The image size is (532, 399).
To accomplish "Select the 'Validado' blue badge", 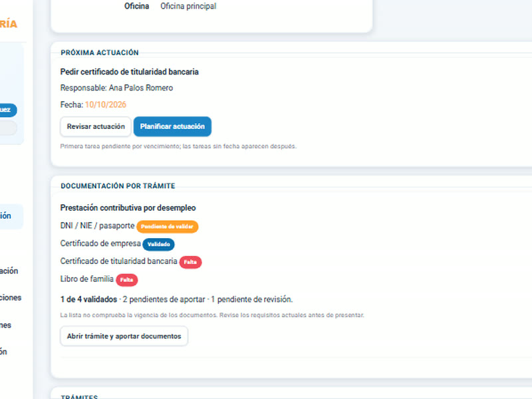I will tap(158, 244).
